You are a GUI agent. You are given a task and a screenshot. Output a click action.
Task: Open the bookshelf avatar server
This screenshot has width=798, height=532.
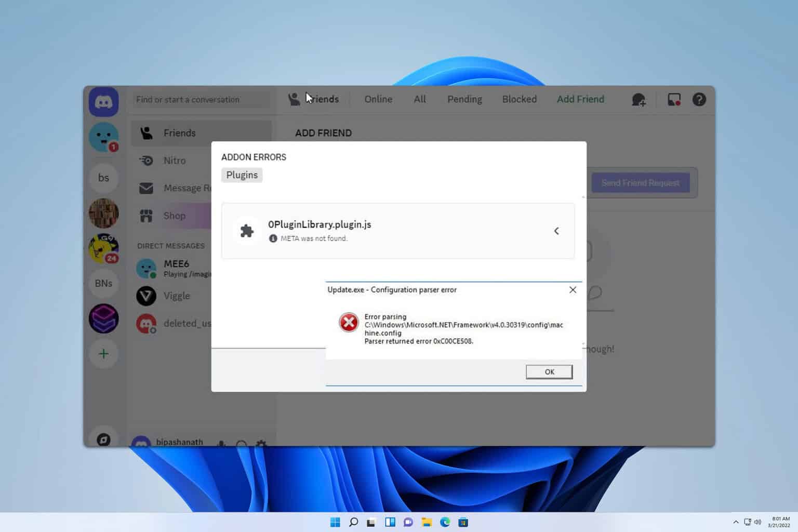[103, 213]
